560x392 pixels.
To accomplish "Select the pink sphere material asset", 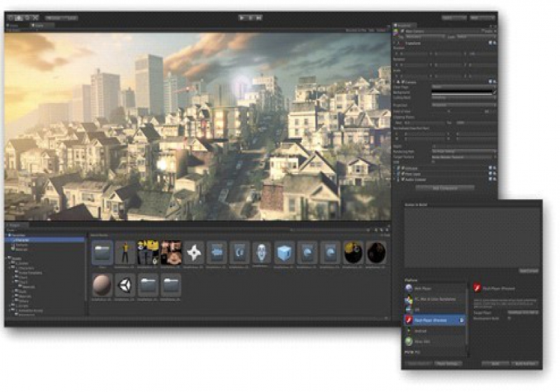I will coord(102,285).
